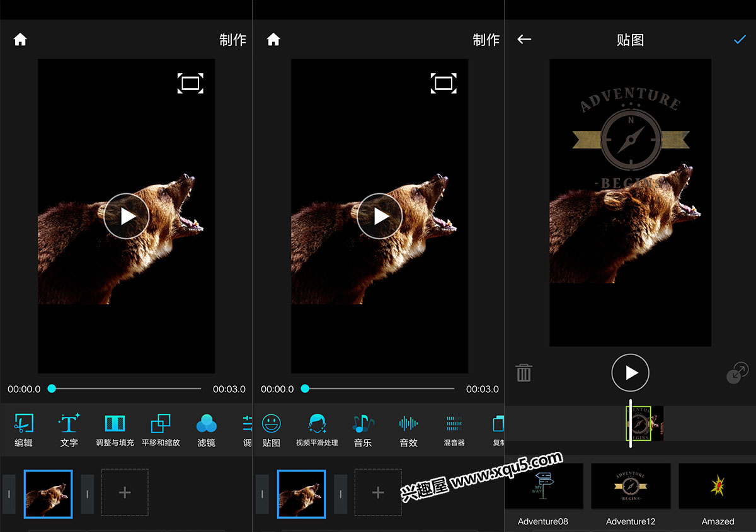Open the 调整与填充 adjust and fill tool
The height and width of the screenshot is (532, 756).
pyautogui.click(x=115, y=430)
